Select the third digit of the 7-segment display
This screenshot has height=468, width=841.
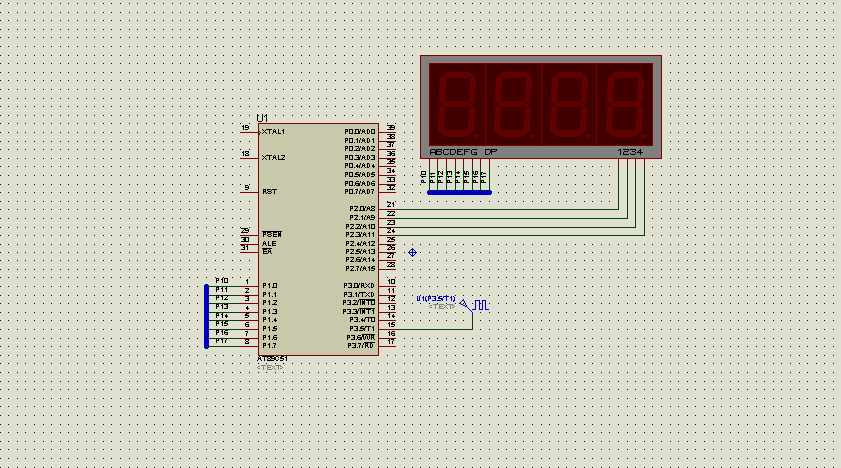click(x=569, y=105)
